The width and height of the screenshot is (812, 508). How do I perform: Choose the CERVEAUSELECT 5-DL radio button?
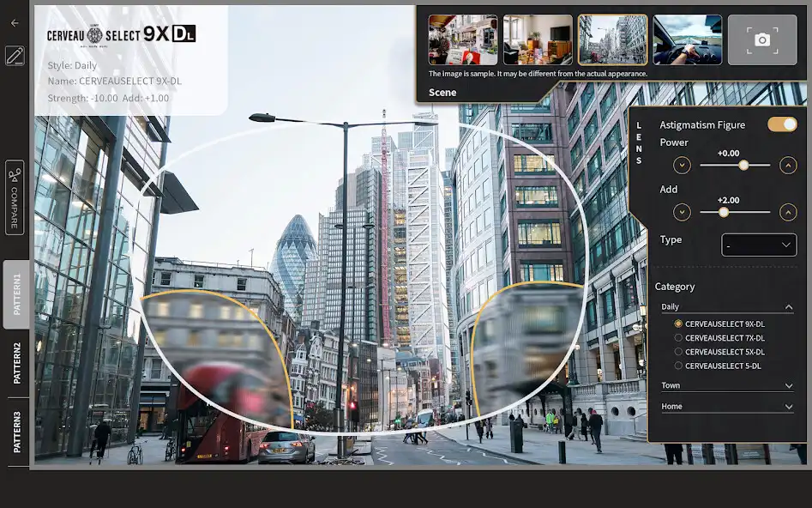pyautogui.click(x=678, y=366)
